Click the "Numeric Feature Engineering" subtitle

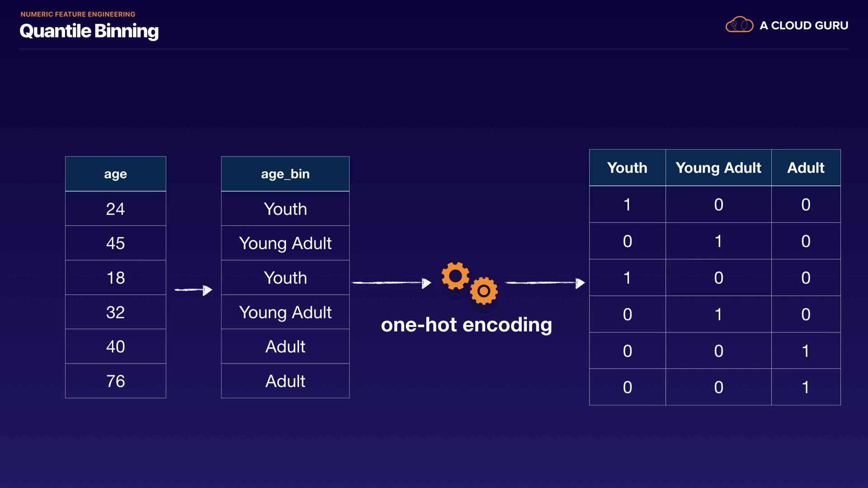pos(78,14)
